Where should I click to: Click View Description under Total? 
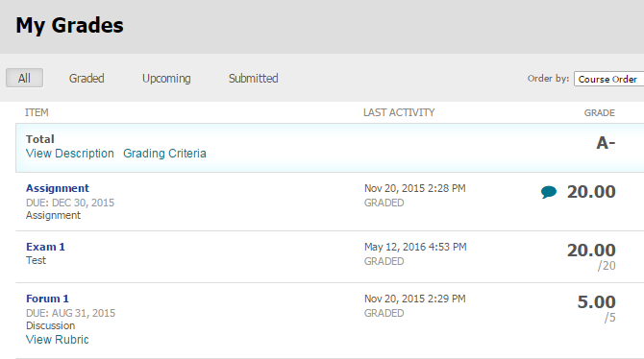tap(70, 153)
